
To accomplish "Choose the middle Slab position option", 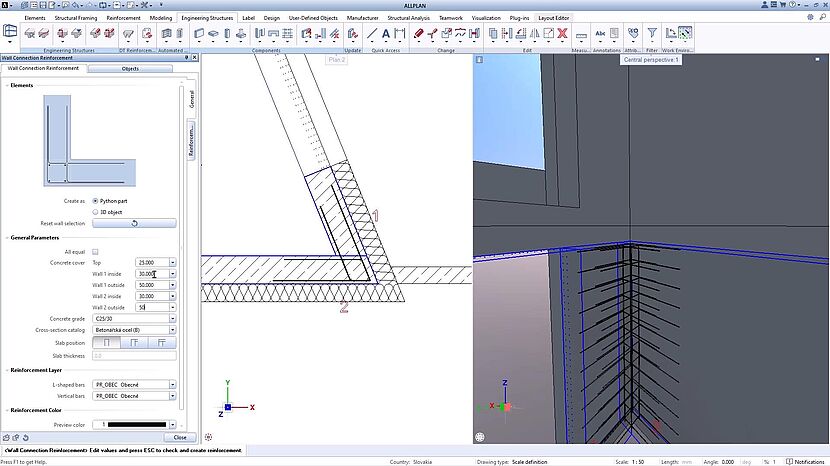I will [x=134, y=343].
